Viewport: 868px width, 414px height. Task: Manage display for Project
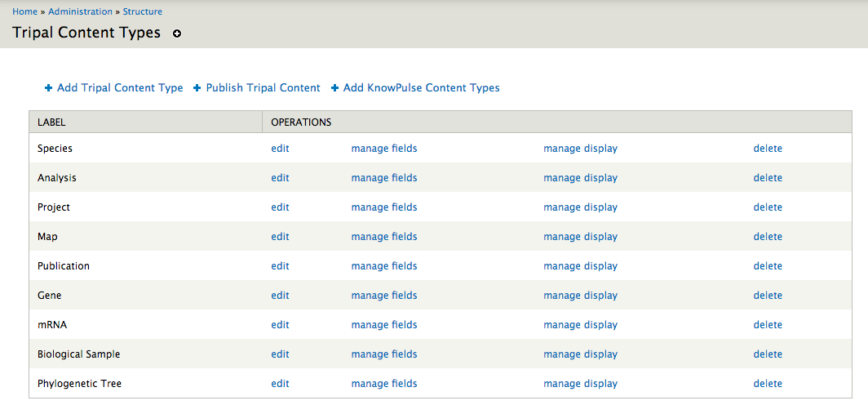point(580,207)
